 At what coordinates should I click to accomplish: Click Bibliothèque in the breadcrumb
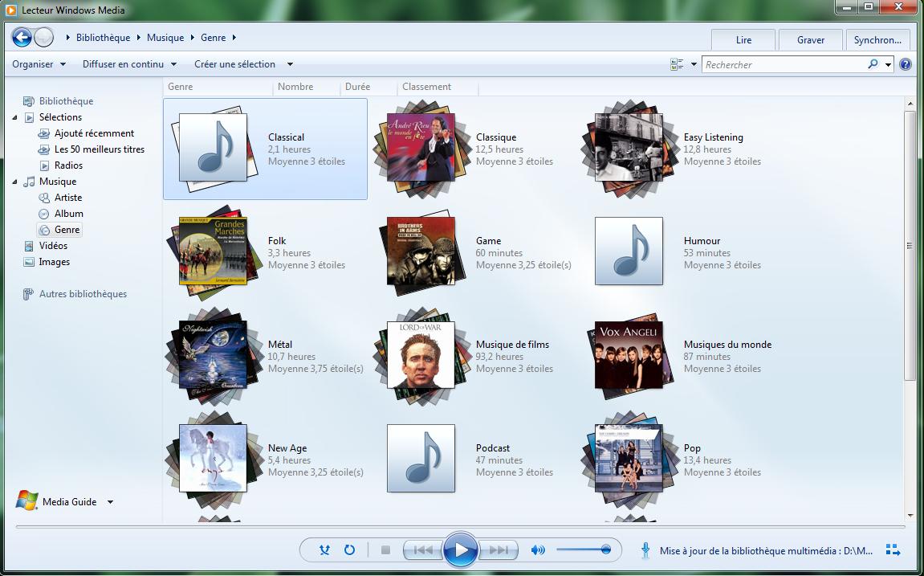(103, 38)
